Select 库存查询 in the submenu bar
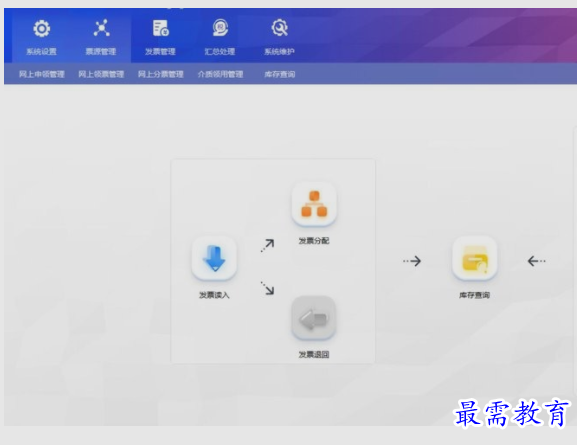 point(280,74)
